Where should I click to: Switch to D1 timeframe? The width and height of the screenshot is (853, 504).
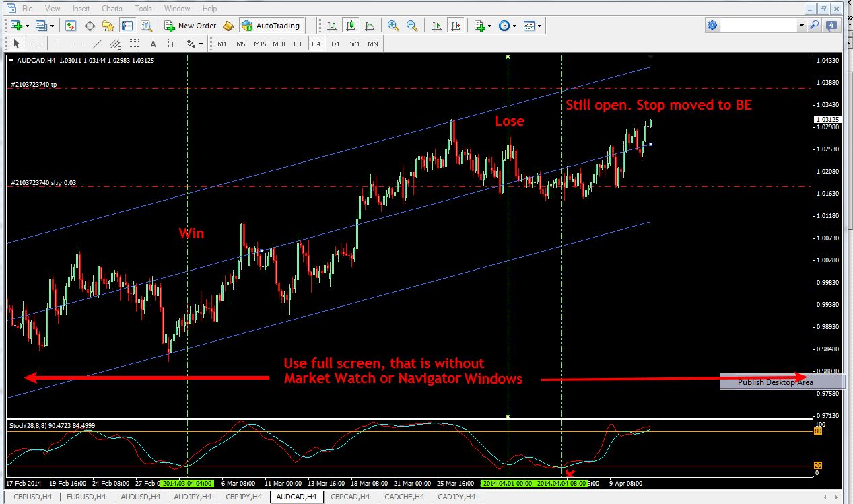tap(335, 44)
